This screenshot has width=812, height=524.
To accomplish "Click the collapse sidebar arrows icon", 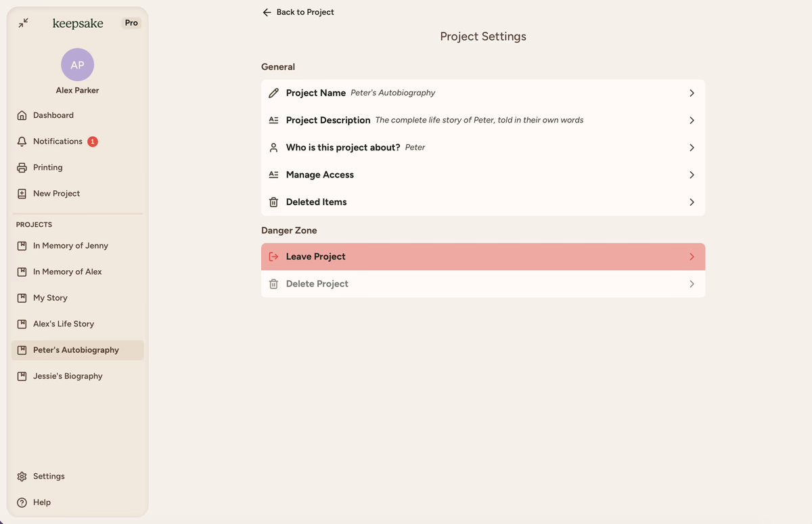I will pos(24,23).
